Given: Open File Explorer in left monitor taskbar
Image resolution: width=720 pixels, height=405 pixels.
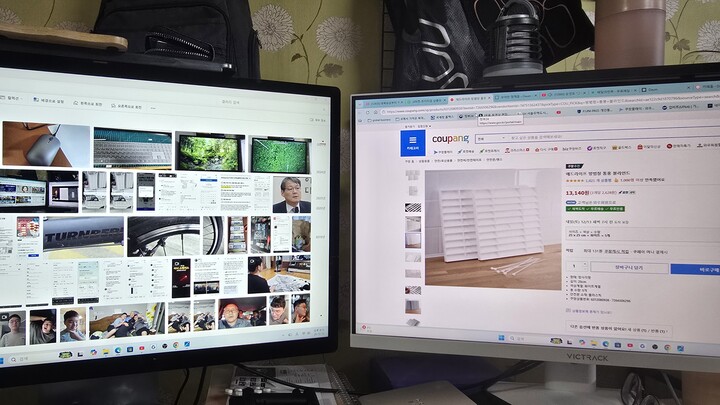Looking at the screenshot, I should point(106,351).
